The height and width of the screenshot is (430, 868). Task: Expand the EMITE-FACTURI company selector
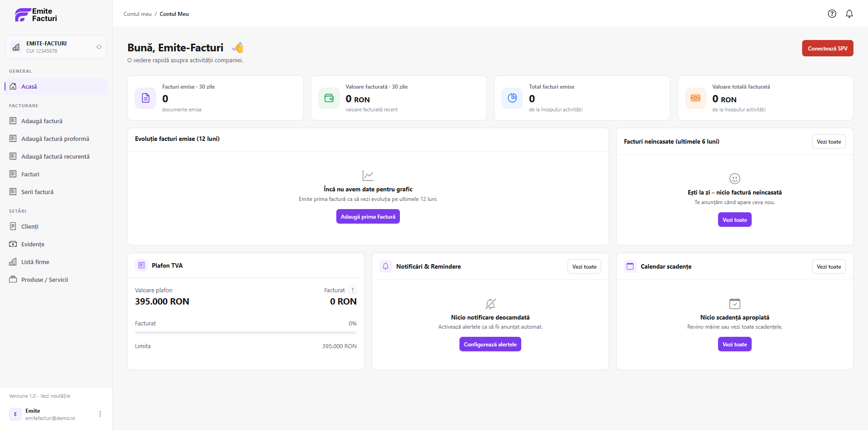point(56,47)
